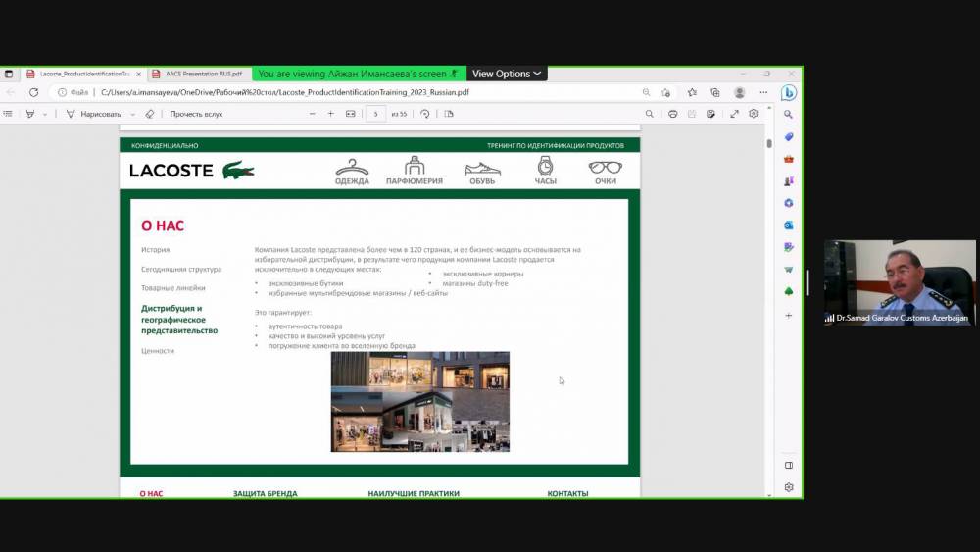Rotate the PDF page
The width and height of the screenshot is (980, 552).
tap(425, 114)
